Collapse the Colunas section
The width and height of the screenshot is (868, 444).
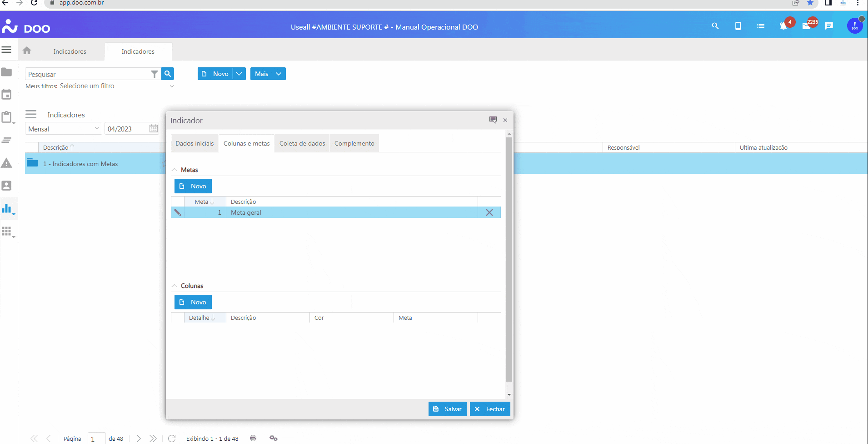(175, 286)
